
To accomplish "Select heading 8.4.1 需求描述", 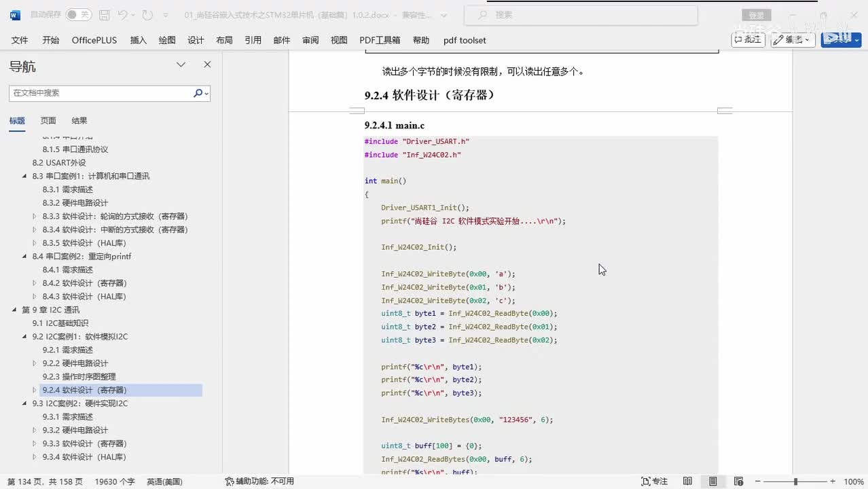I will coord(68,270).
